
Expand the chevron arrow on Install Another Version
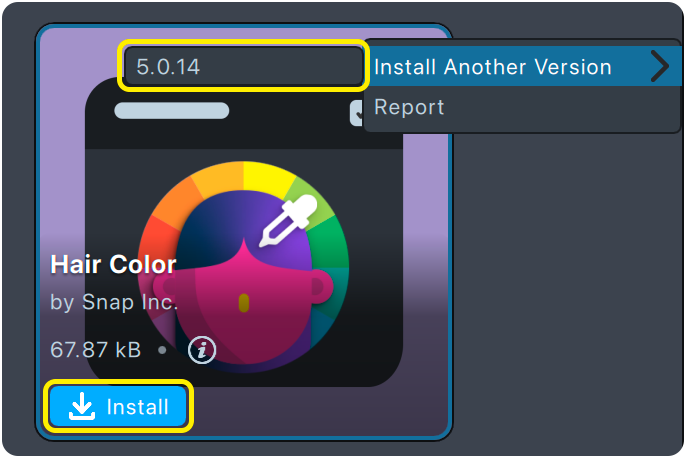pos(659,66)
